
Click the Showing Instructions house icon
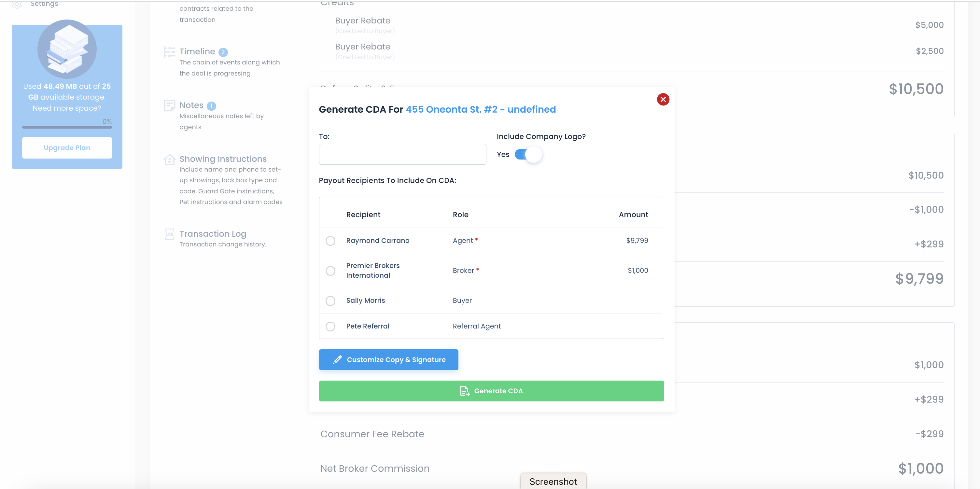click(169, 160)
